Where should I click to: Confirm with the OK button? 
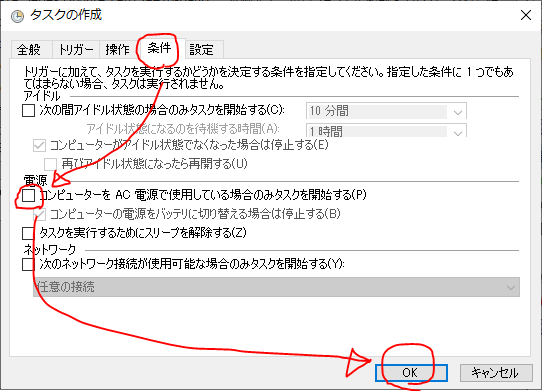[411, 373]
